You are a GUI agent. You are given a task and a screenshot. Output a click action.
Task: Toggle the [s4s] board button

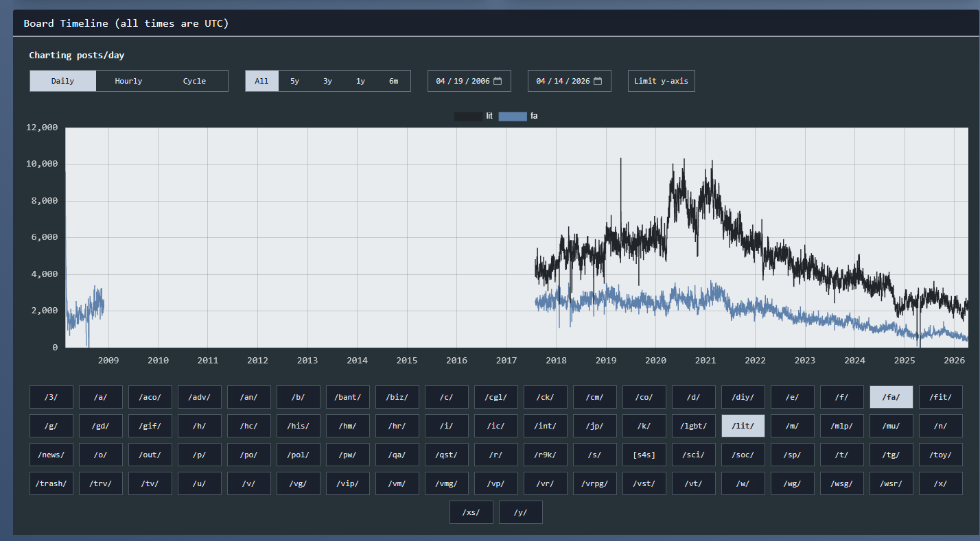click(x=644, y=455)
